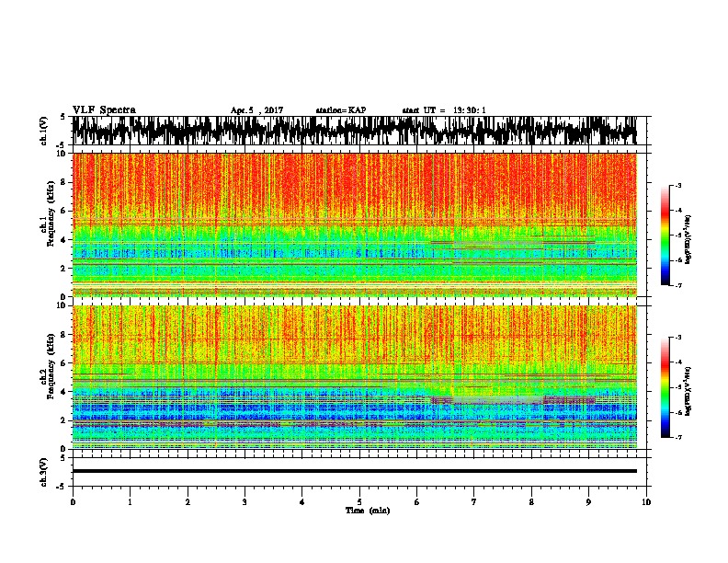The width and height of the screenshot is (728, 563).
Task: Click the "10" tick on the Time axis
Action: point(646,502)
